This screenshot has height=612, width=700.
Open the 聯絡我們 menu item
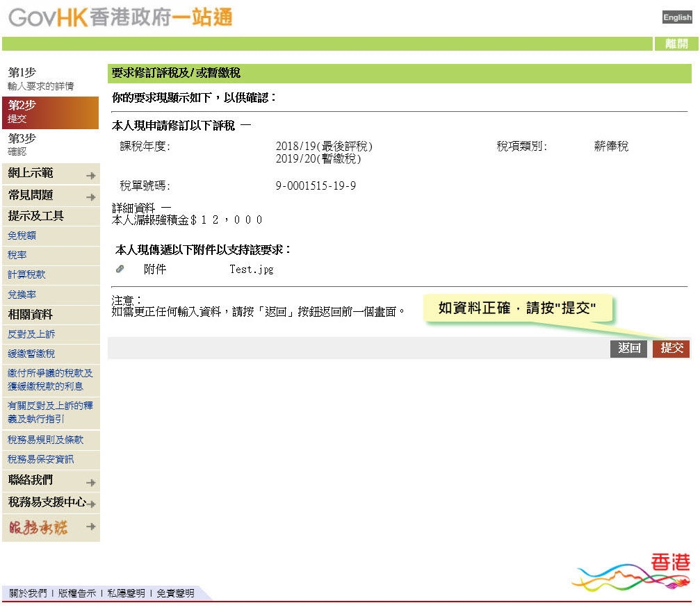31,480
